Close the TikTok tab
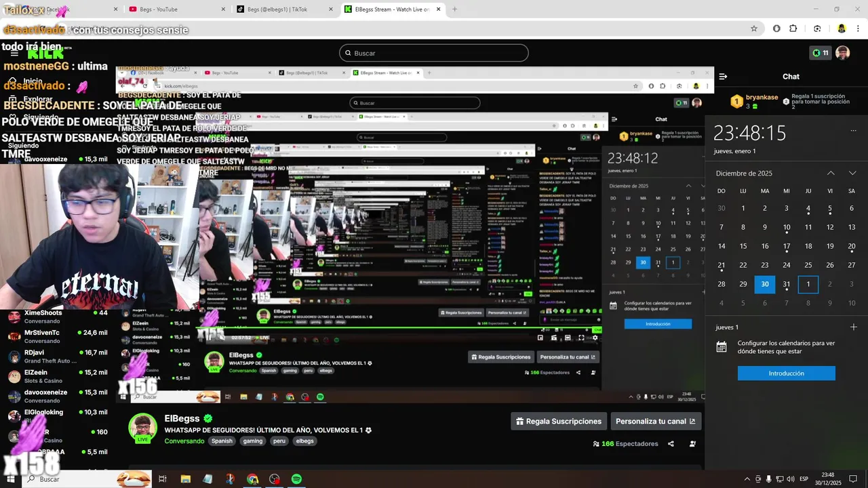 pyautogui.click(x=331, y=9)
